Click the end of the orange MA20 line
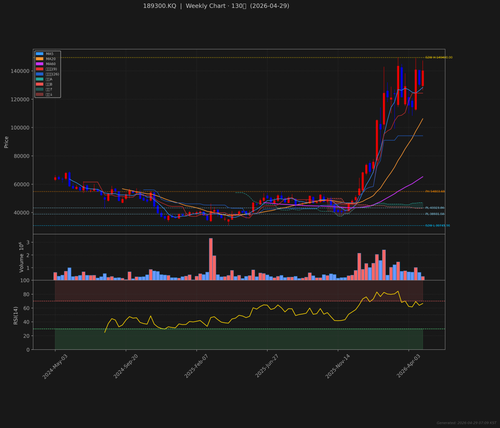Image resolution: width=500 pixels, height=428 pixels. tap(423, 119)
